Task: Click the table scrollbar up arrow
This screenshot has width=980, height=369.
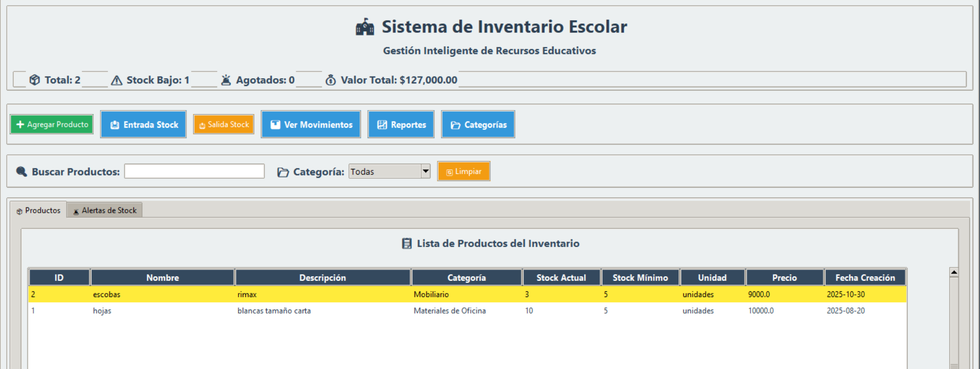Action: (x=954, y=272)
